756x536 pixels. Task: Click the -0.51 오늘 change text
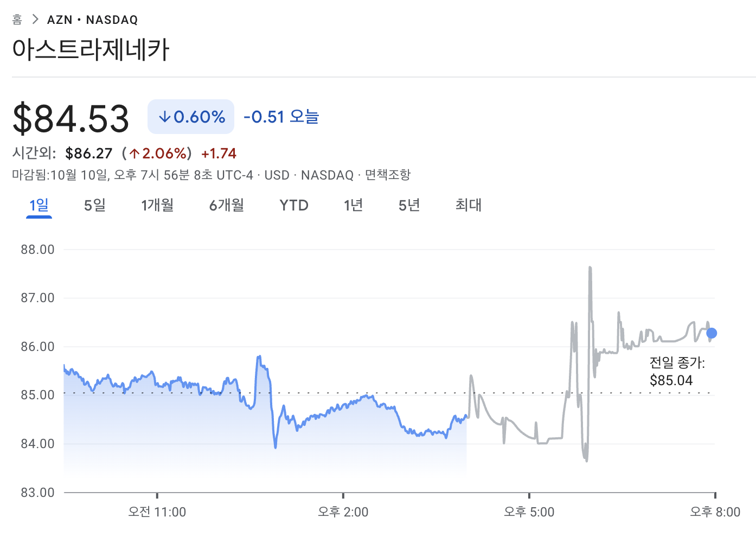coord(281,117)
